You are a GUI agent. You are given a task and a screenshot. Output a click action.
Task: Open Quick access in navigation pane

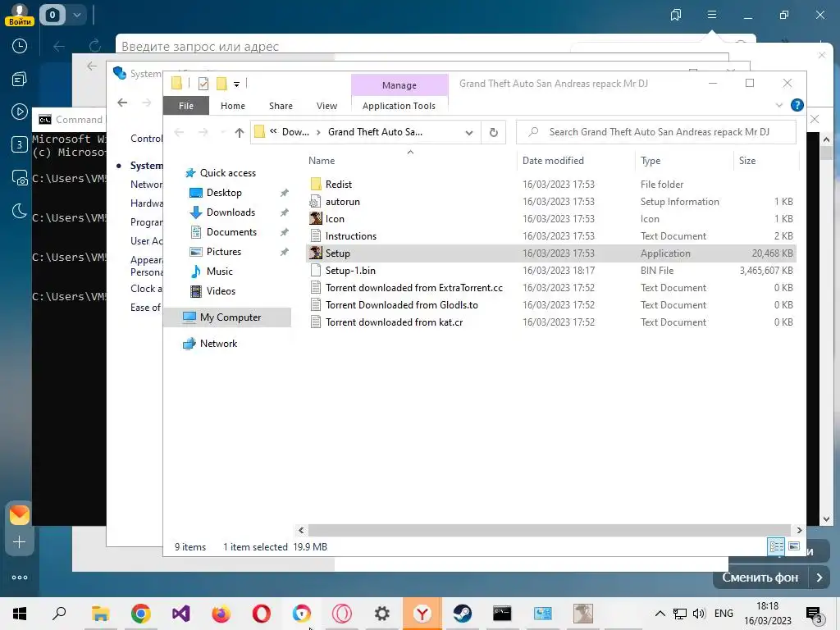tap(228, 173)
